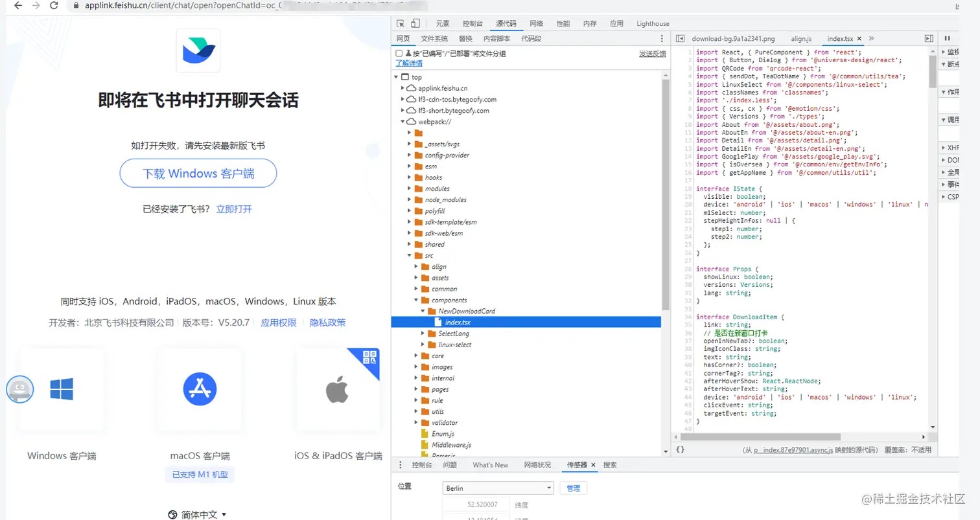Switch to the 网络状况 drawer tab

pos(537,465)
